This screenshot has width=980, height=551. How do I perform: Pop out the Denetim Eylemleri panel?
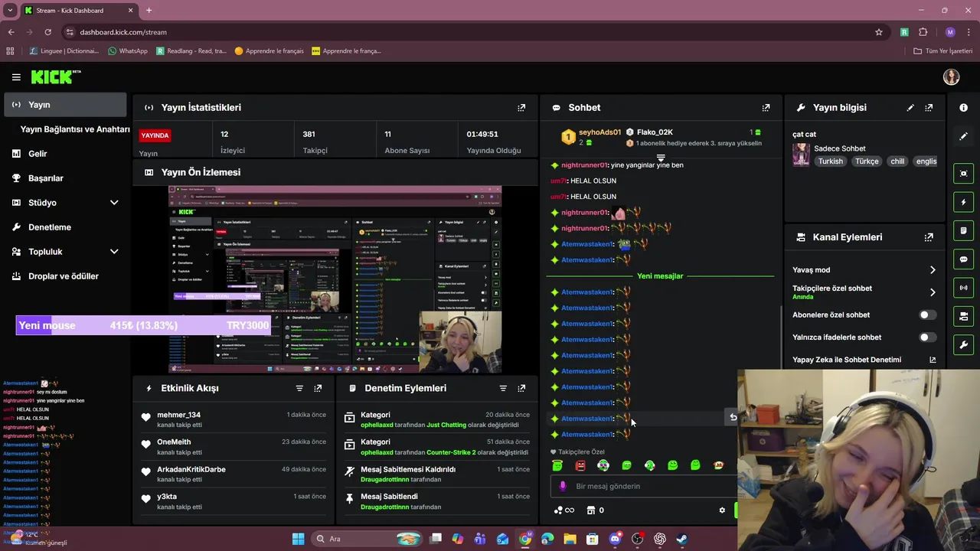pos(521,388)
